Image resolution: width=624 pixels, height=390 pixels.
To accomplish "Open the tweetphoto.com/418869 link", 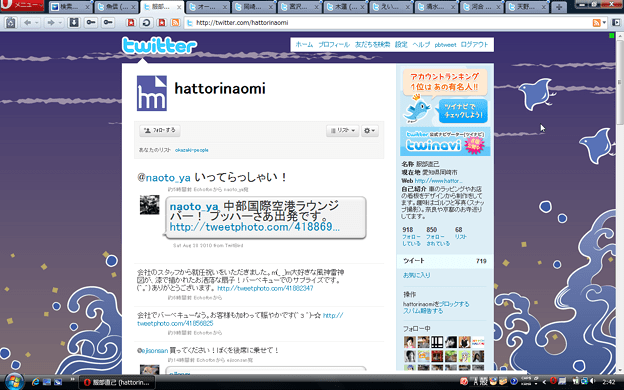I will pyautogui.click(x=255, y=227).
